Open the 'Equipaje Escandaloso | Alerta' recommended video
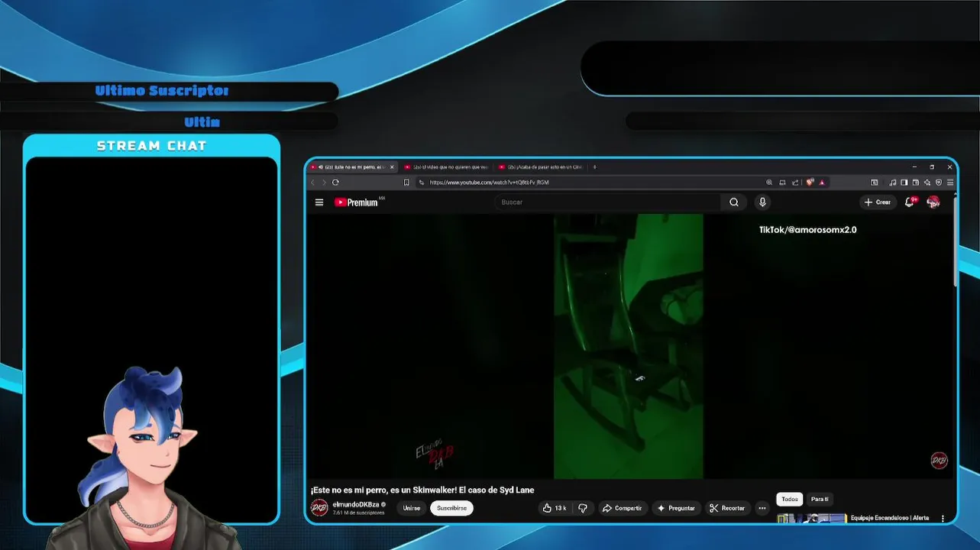The height and width of the screenshot is (550, 980). click(x=890, y=518)
